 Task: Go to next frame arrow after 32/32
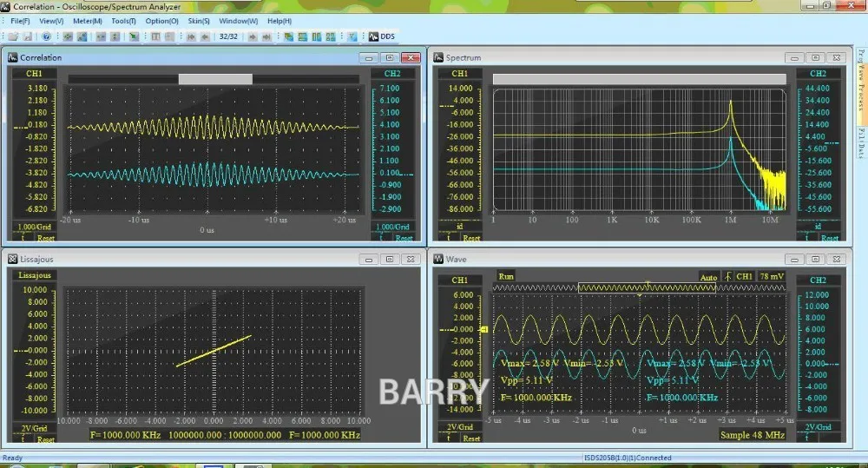click(x=253, y=36)
